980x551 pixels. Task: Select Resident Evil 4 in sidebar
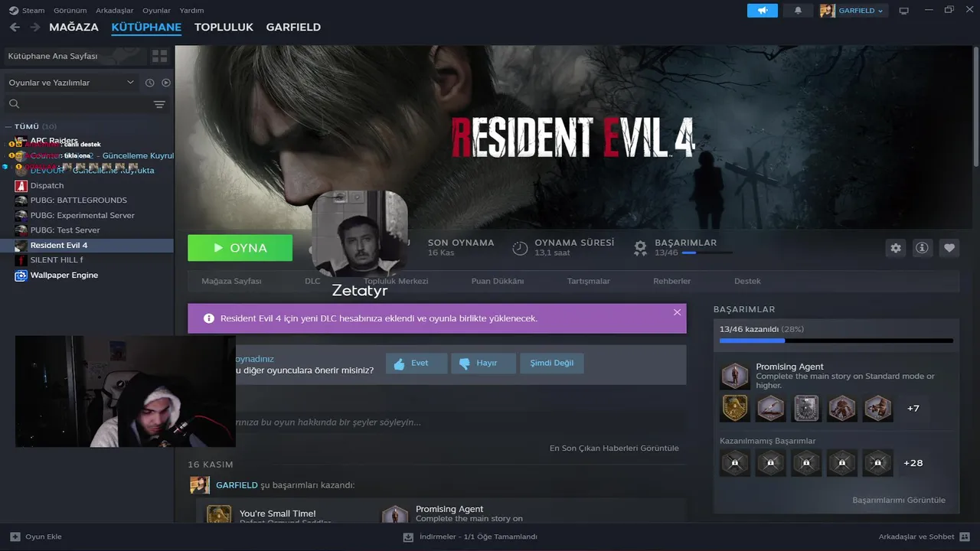tap(87, 245)
